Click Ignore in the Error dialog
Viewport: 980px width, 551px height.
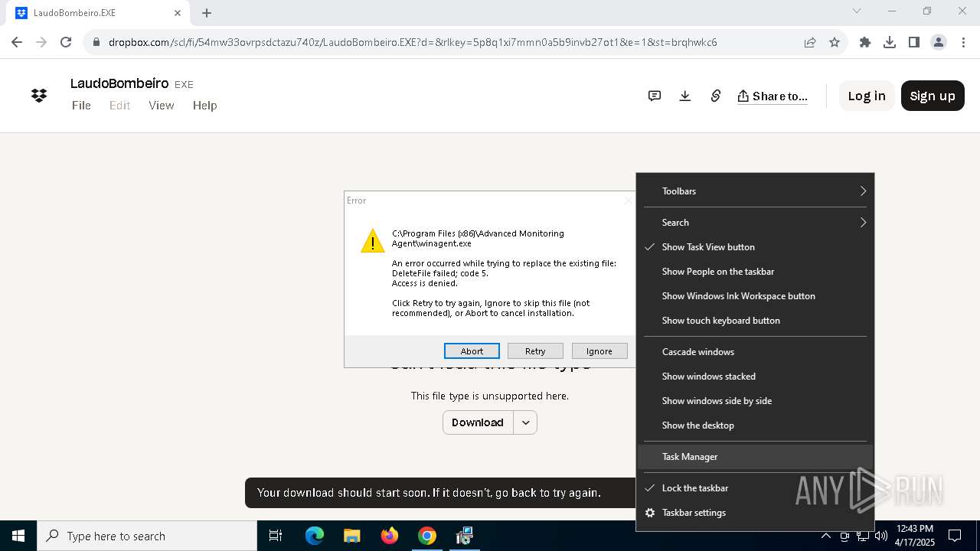pyautogui.click(x=599, y=350)
